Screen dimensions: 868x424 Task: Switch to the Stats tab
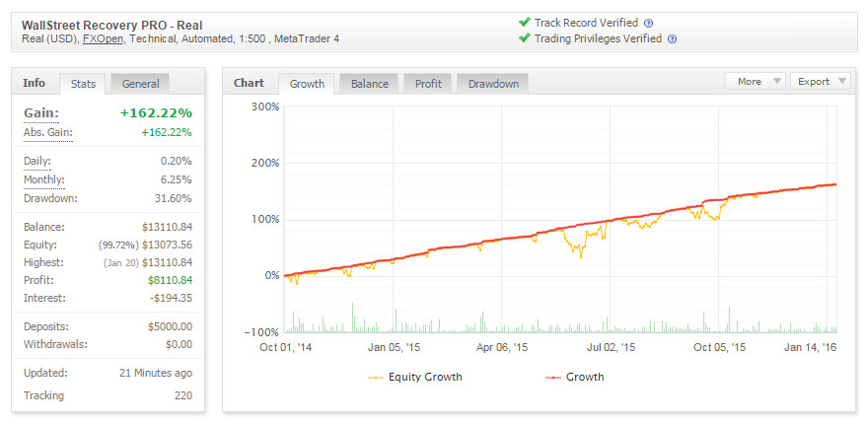[83, 84]
